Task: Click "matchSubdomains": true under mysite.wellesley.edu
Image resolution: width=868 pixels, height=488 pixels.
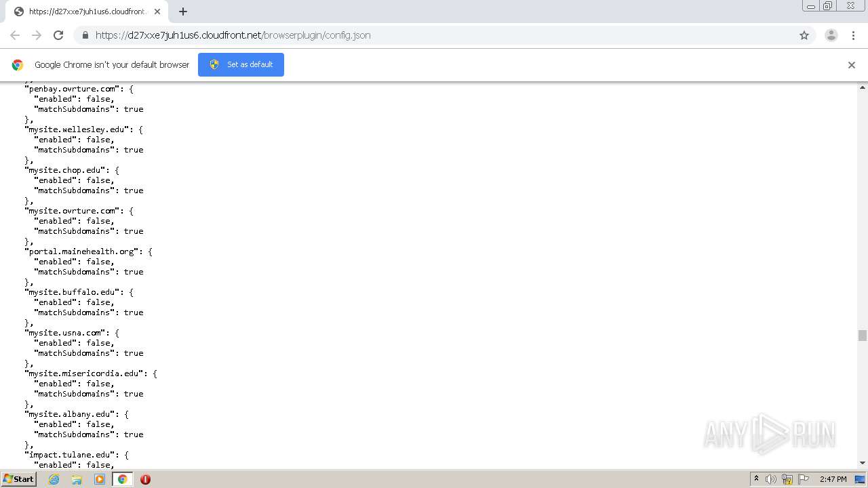Action: pyautogui.click(x=89, y=150)
